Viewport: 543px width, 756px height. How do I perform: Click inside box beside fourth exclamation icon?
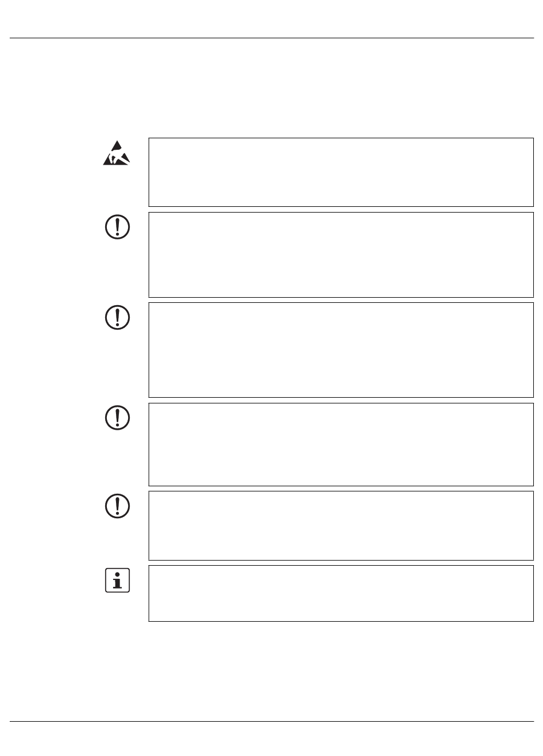tap(341, 526)
